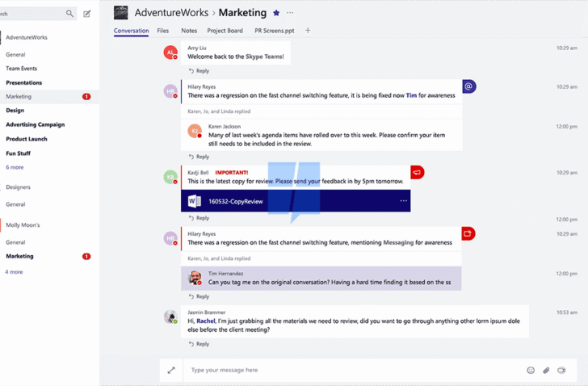Viewport: 588px width, 386px height.
Task: Open the emoji picker smiley icon
Action: click(531, 371)
